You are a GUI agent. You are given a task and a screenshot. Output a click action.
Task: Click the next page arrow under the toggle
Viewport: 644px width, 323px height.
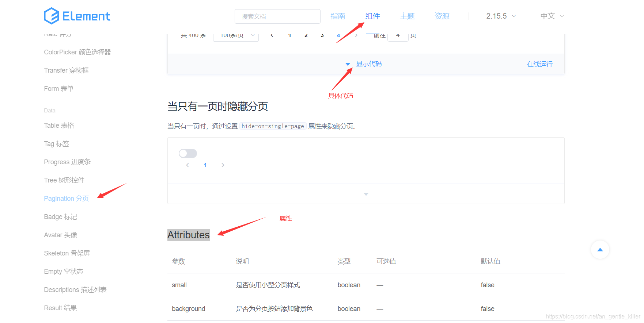[x=223, y=165]
